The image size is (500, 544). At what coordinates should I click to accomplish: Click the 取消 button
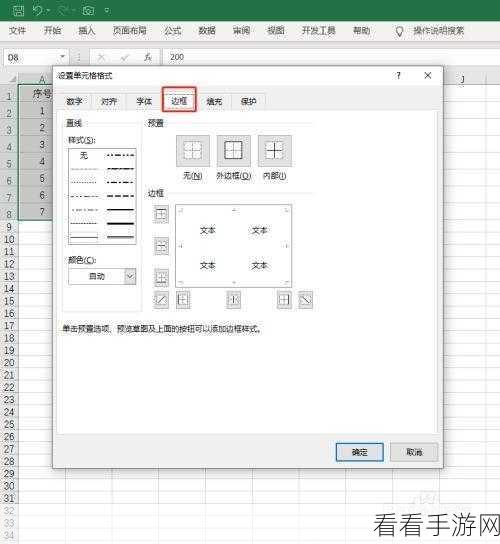414,452
